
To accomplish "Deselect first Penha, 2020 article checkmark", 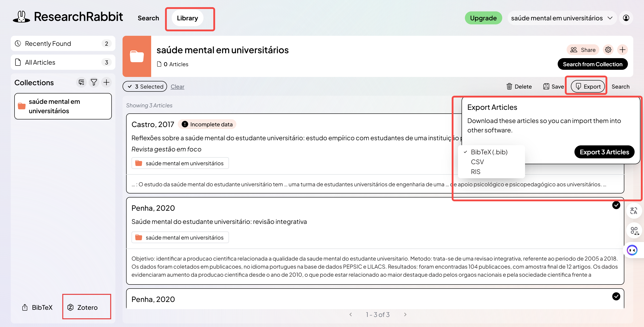I will [x=616, y=205].
